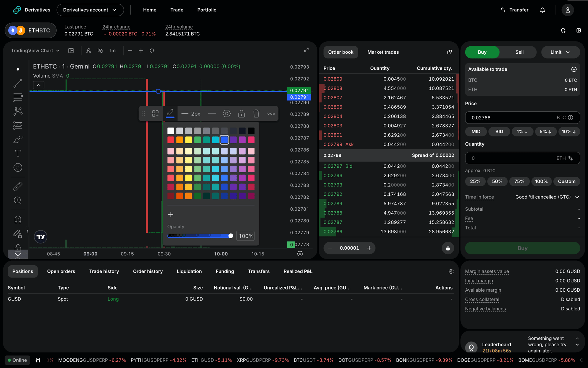The image size is (588, 368).
Task: Swap quantity currency from ETH
Action: point(570,158)
